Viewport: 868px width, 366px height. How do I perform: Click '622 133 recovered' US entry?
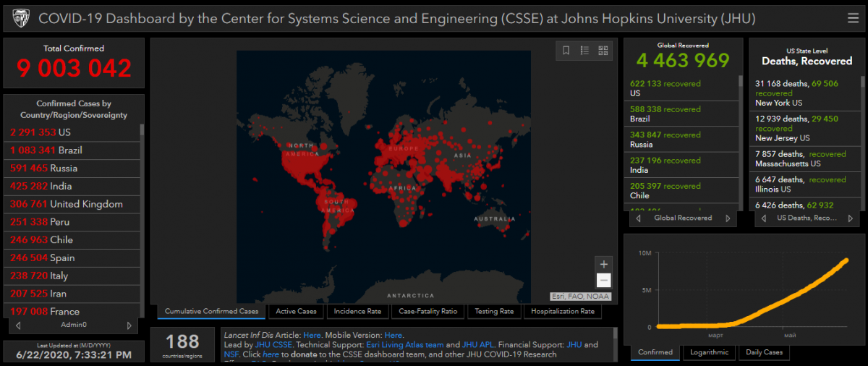point(681,88)
